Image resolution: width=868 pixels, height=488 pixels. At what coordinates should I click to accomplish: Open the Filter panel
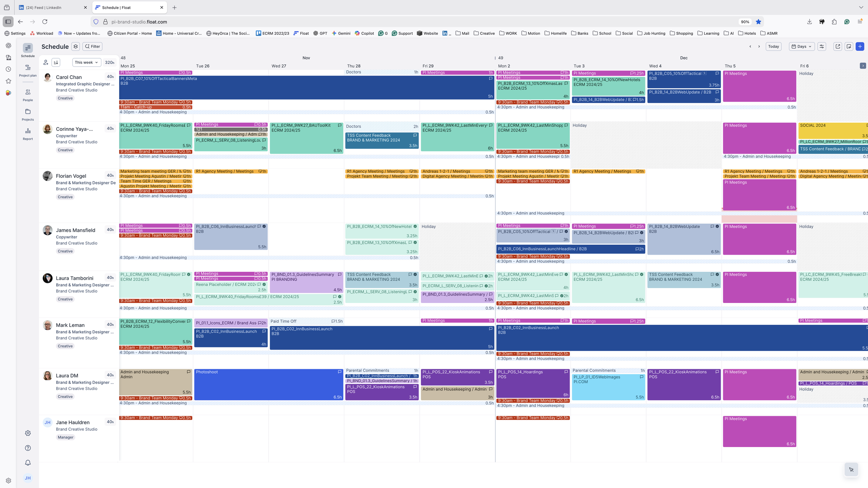pos(92,46)
